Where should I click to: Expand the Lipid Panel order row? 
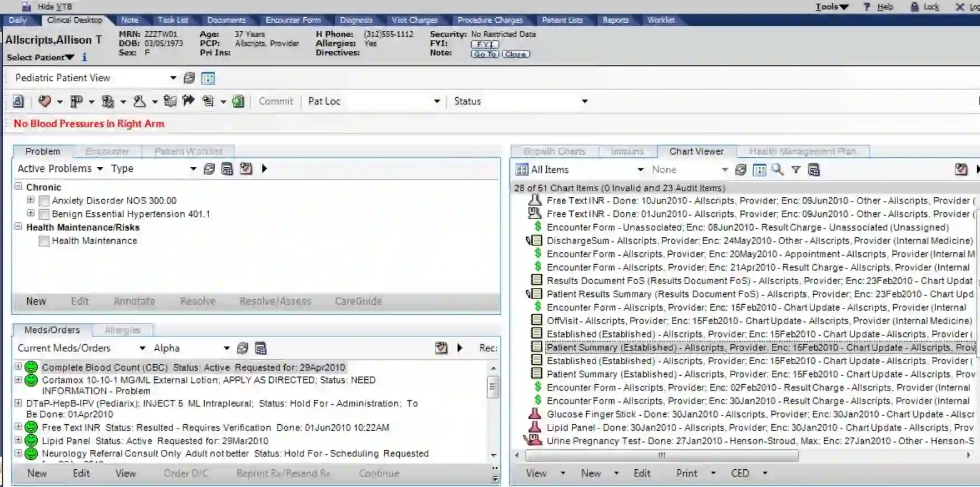[x=18, y=440]
